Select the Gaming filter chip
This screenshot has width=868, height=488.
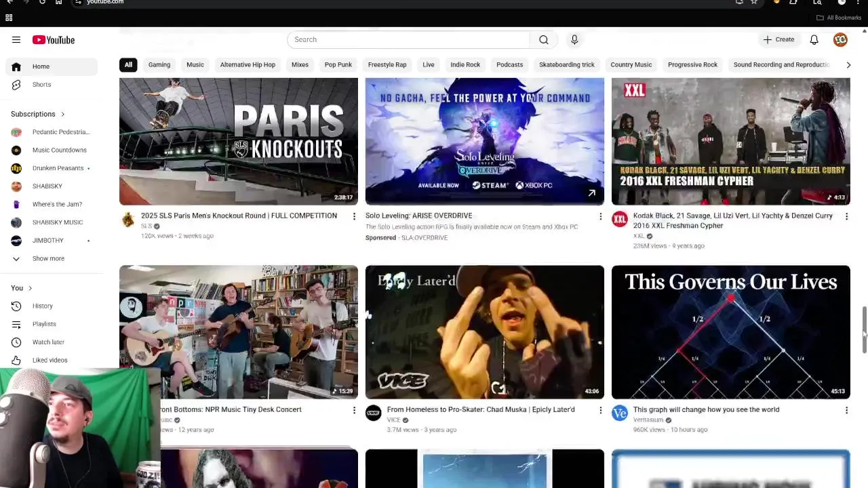pos(159,64)
